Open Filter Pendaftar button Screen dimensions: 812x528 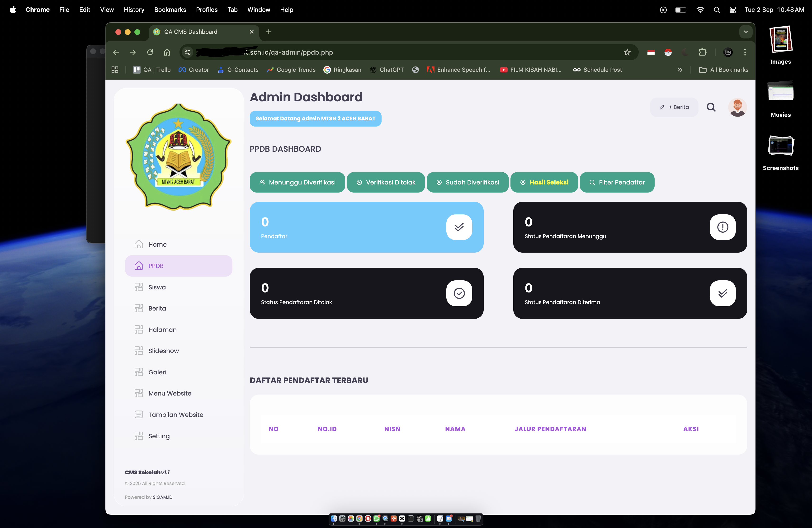pos(617,183)
